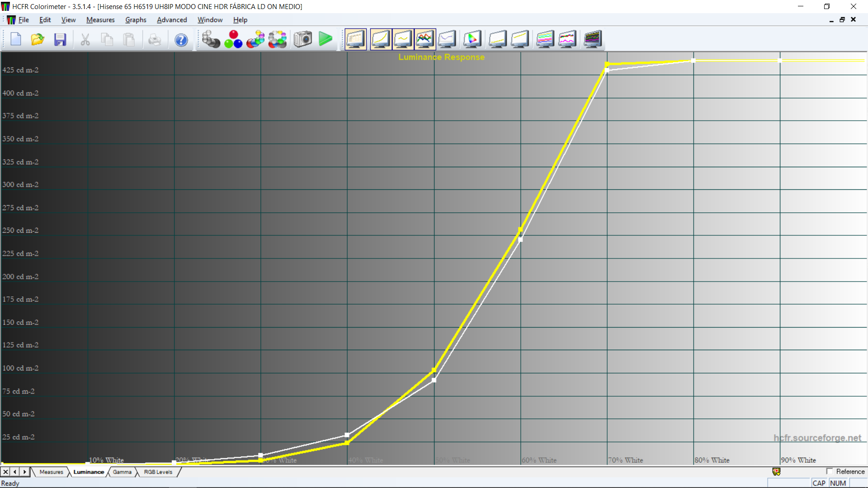Viewport: 868px width, 488px height.
Task: Close current tab with X button at bottom
Action: [x=5, y=472]
